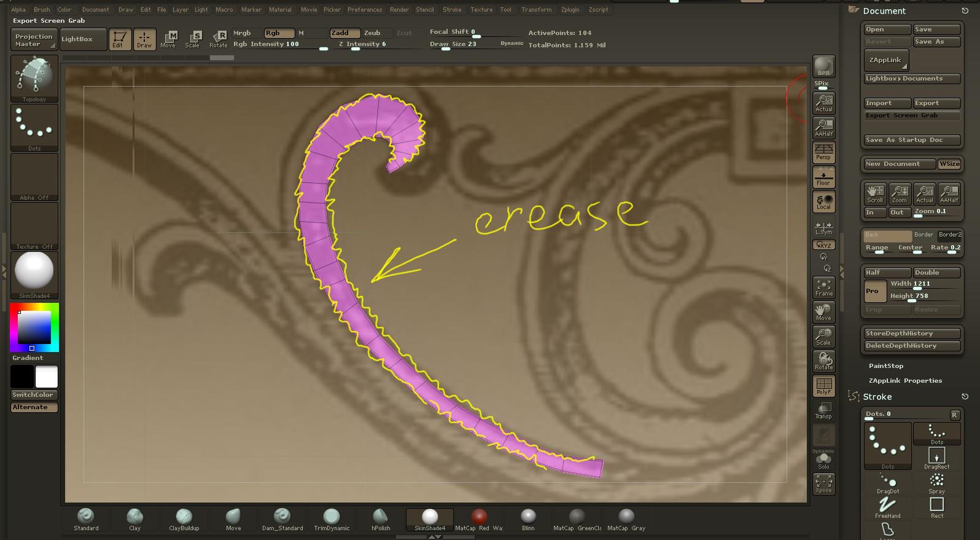Screen dimensions: 980x540
Task: Toggle the Zadd mode
Action: click(x=344, y=33)
